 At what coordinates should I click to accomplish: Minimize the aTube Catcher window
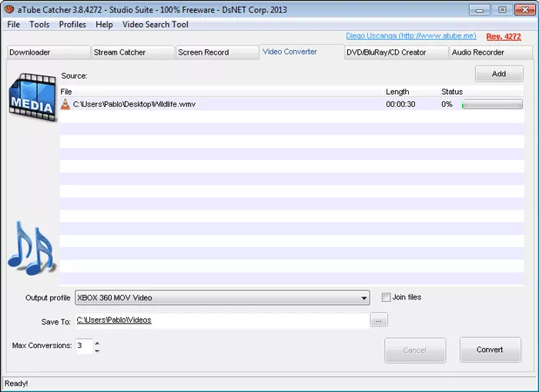(x=479, y=10)
